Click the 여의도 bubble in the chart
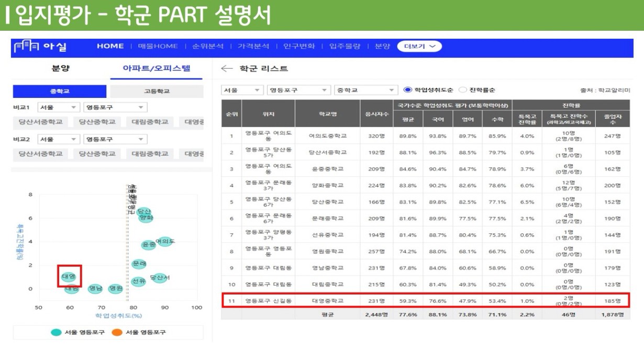The image size is (644, 362). click(x=165, y=241)
